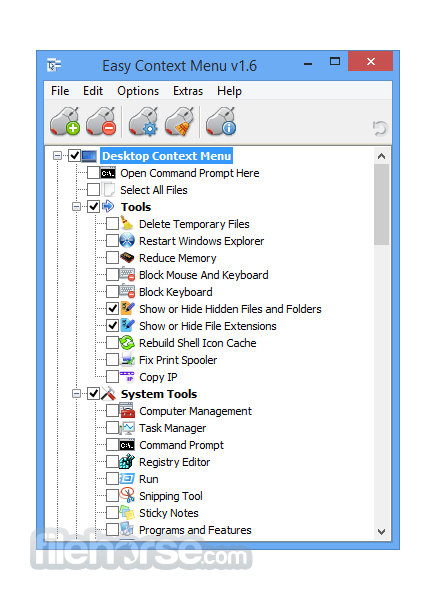The width and height of the screenshot is (437, 600).
Task: Open the context menu cleaner broom icon
Action: tap(179, 122)
